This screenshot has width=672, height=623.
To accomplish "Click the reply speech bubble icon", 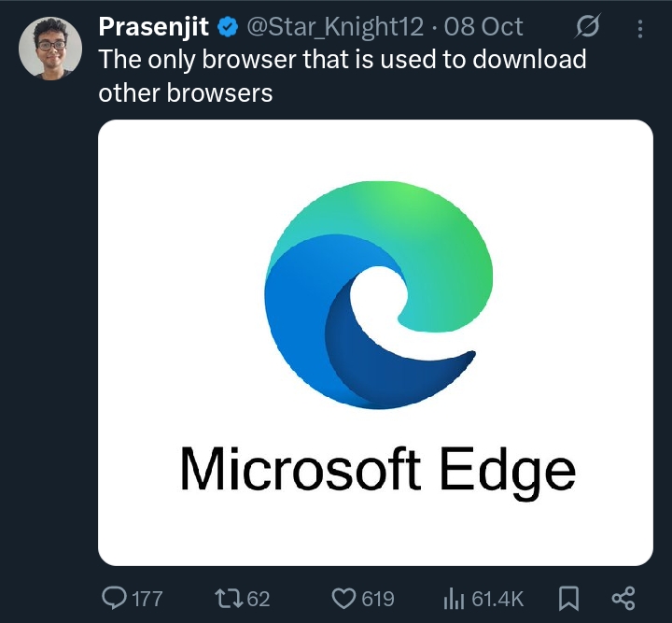I will click(115, 598).
